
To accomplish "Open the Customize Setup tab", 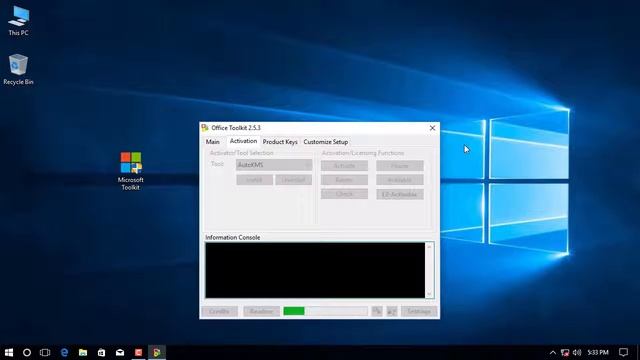I will coord(326,142).
